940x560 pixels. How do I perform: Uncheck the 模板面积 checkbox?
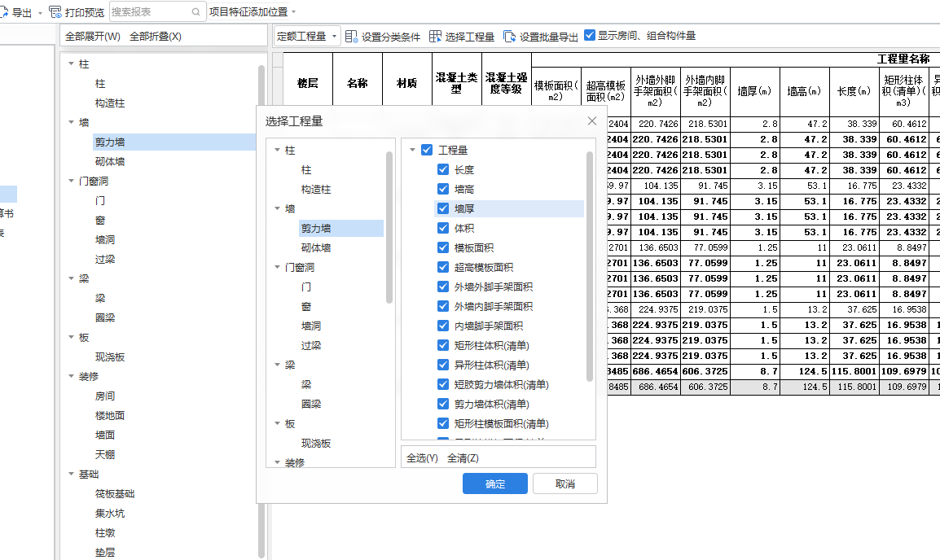(443, 247)
